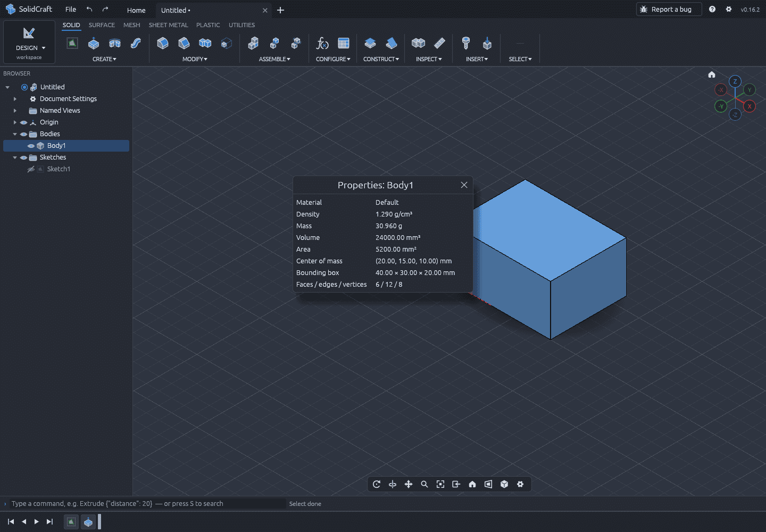Screen dimensions: 766x532
Task: Redo the last action
Action: tap(105, 9)
